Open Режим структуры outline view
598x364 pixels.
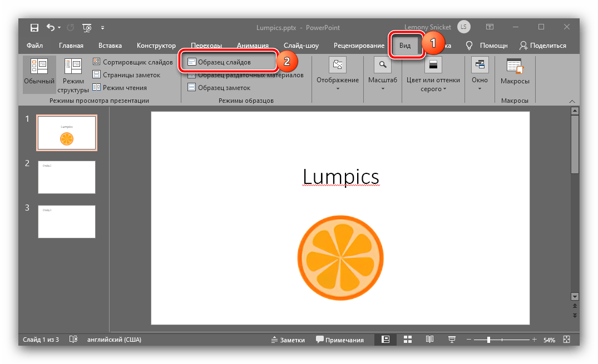pyautogui.click(x=73, y=76)
